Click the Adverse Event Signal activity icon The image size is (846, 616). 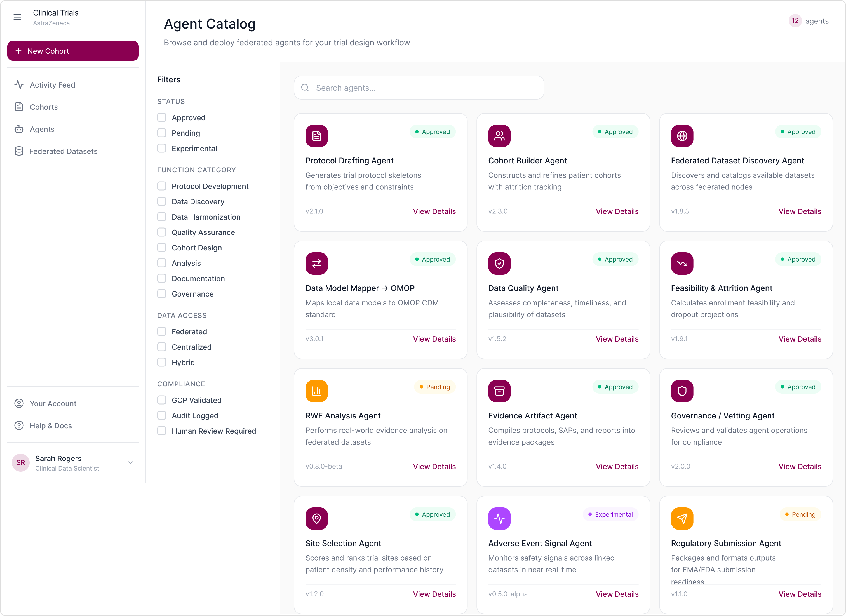pyautogui.click(x=499, y=519)
